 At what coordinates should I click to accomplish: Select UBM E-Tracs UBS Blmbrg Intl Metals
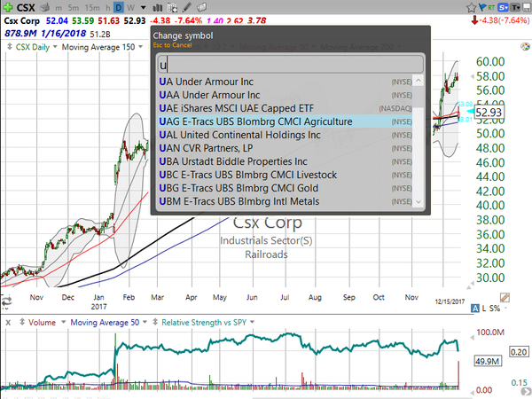click(x=285, y=201)
